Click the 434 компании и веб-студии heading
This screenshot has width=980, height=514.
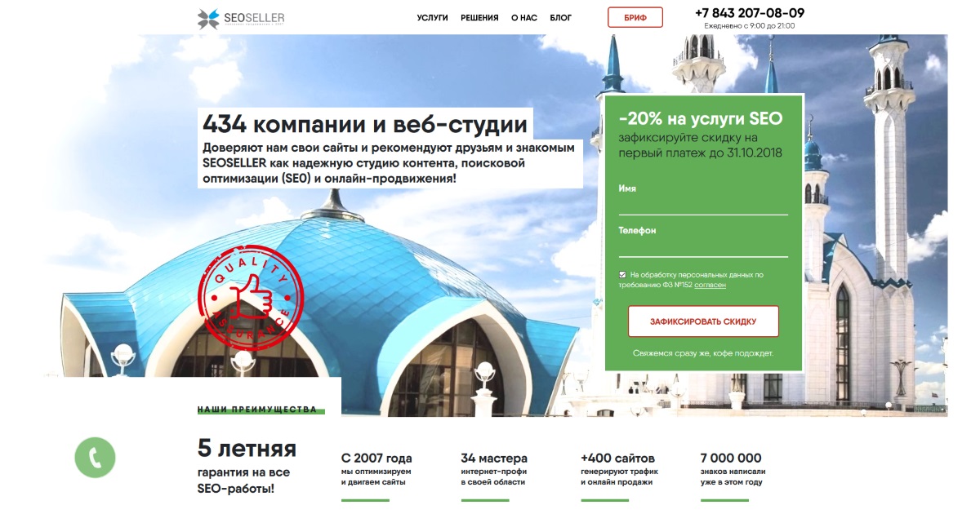point(365,125)
